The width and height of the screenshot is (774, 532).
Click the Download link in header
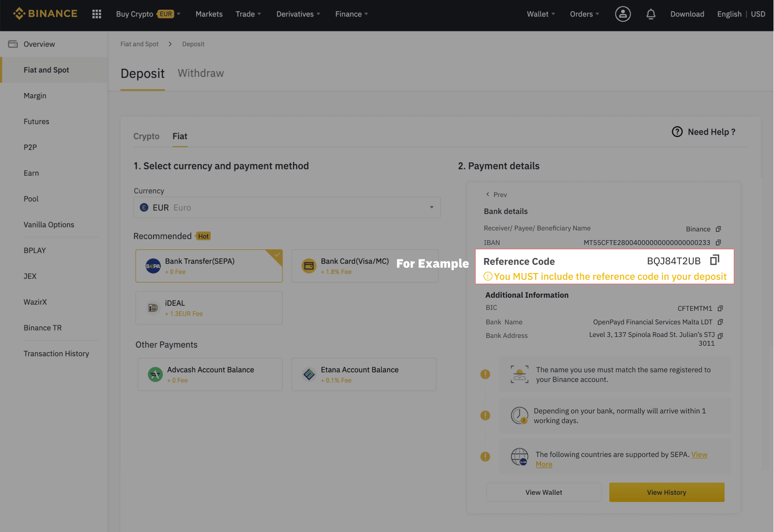(x=687, y=14)
